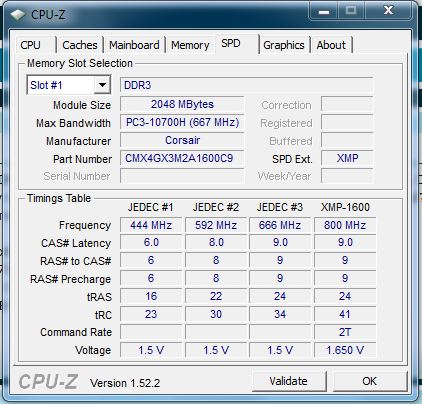Screen dimensions: 422x404
Task: Click the SPD Ext. XMP field
Action: point(347,158)
